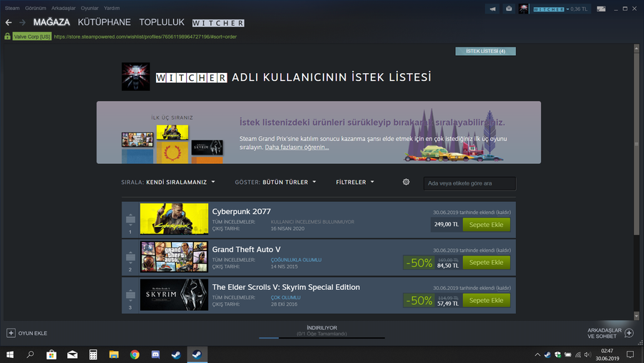
Task: Click the profile avatar in the header
Action: [523, 9]
